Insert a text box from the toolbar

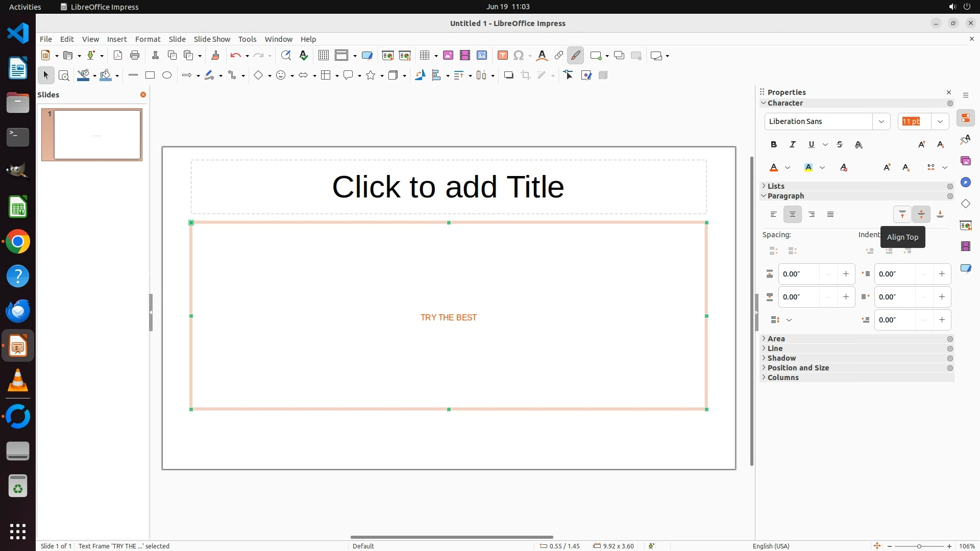pos(502,56)
